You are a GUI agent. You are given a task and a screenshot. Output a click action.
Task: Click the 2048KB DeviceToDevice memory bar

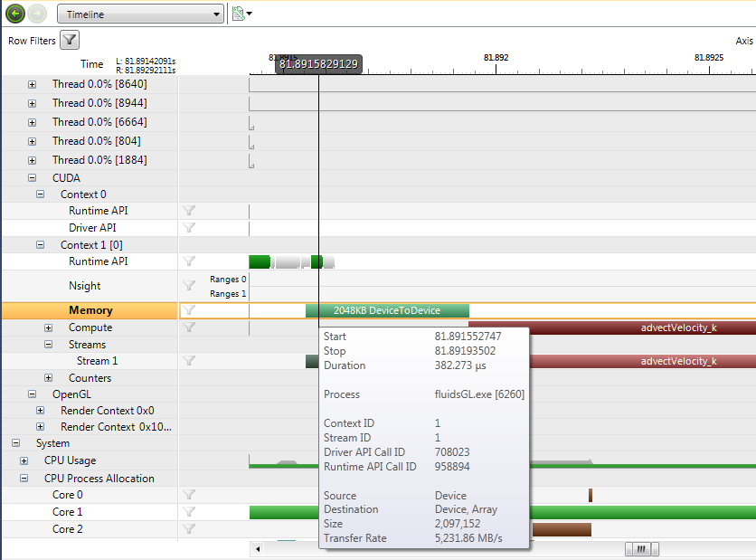(x=387, y=310)
